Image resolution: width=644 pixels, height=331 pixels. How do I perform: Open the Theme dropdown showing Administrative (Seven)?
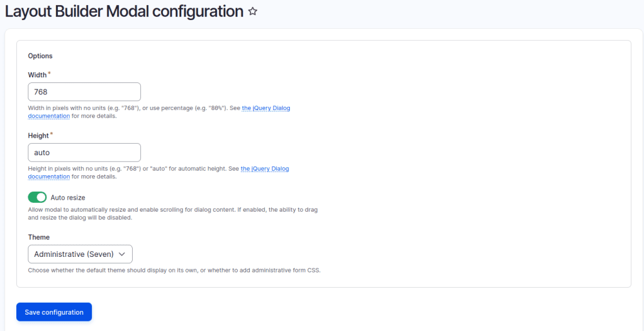coord(80,254)
